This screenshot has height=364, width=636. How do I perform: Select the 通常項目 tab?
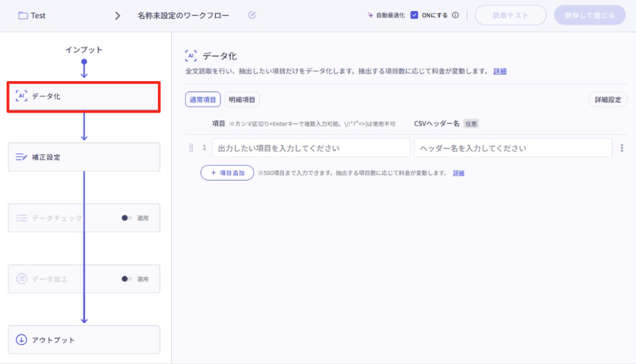tap(203, 99)
